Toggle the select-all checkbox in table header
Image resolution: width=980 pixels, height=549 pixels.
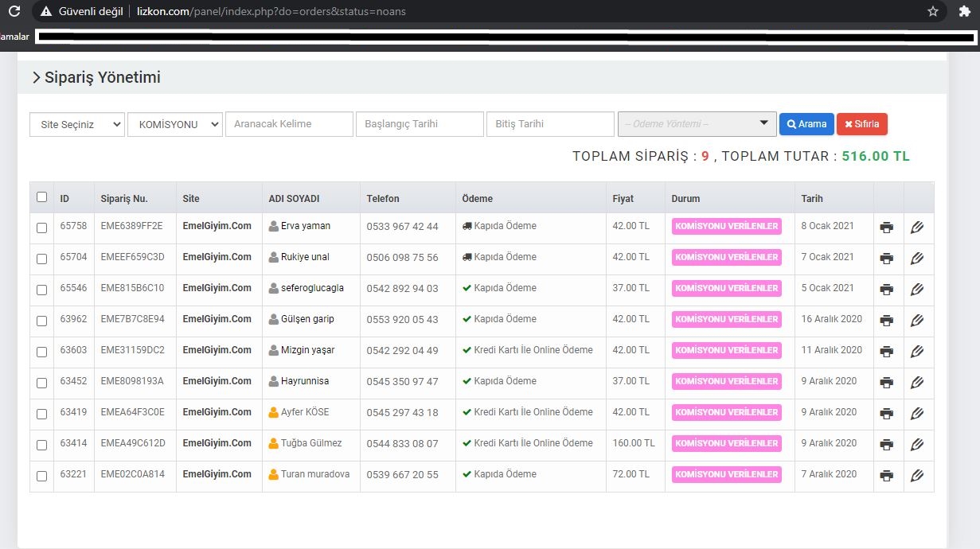[42, 197]
